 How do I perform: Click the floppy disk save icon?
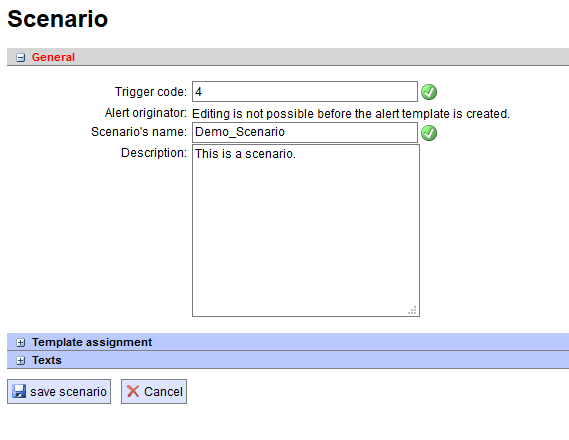[x=19, y=391]
